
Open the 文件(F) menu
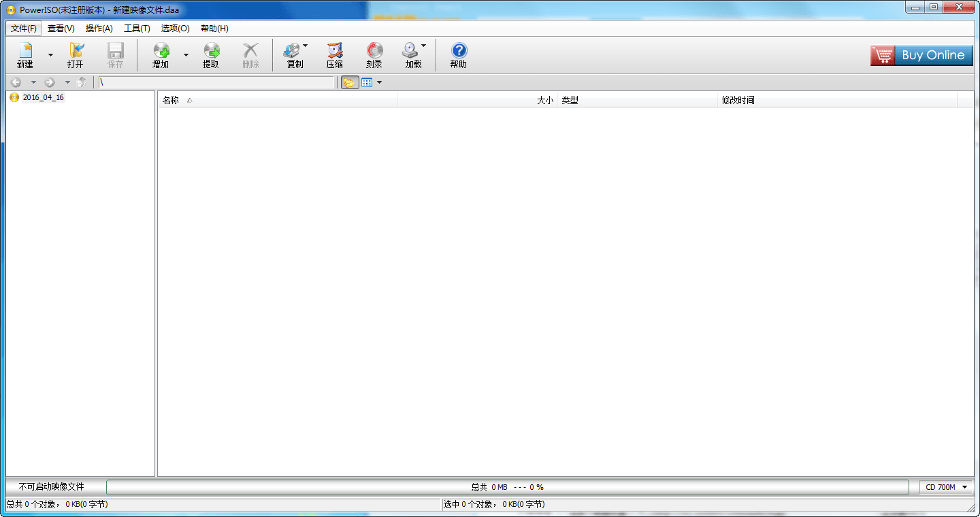[24, 29]
